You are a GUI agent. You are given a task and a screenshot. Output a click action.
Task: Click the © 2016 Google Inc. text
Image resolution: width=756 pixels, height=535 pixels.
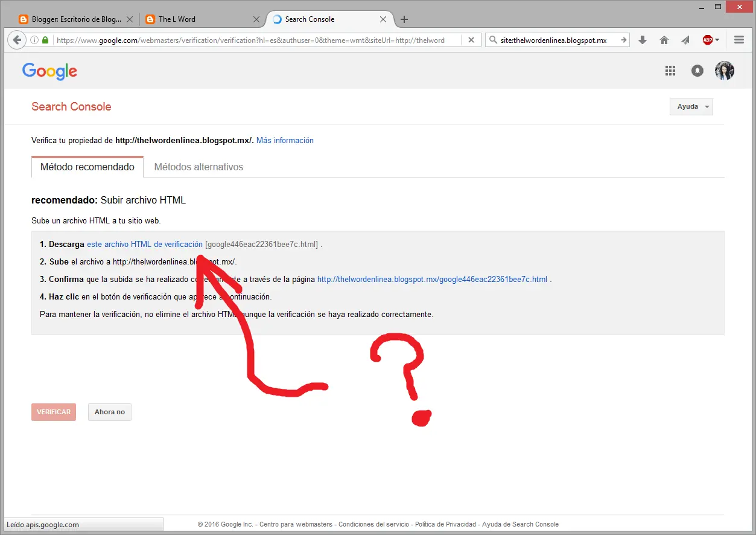tap(226, 524)
